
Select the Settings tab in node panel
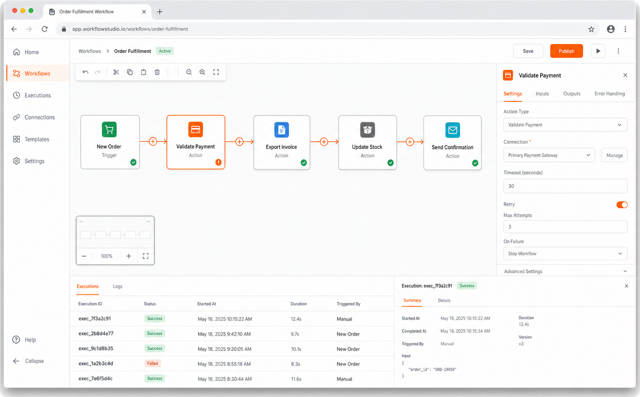click(513, 94)
